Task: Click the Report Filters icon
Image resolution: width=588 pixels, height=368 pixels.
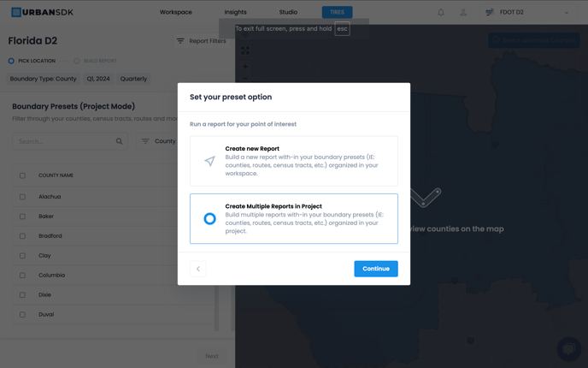Action: 180,41
